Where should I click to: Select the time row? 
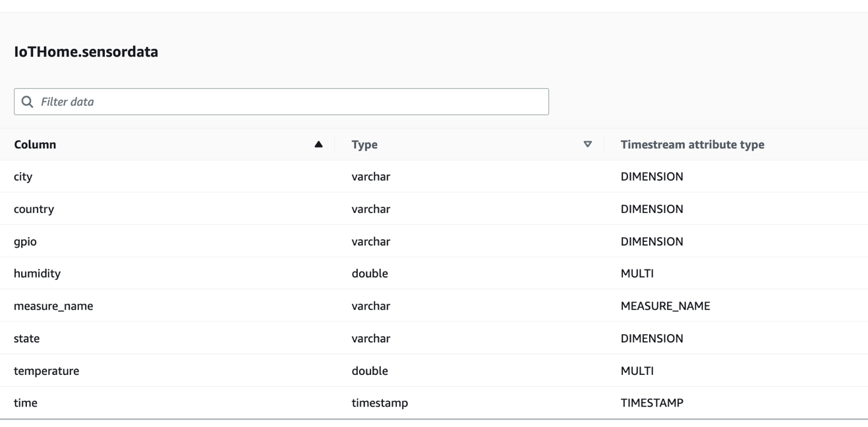25,403
